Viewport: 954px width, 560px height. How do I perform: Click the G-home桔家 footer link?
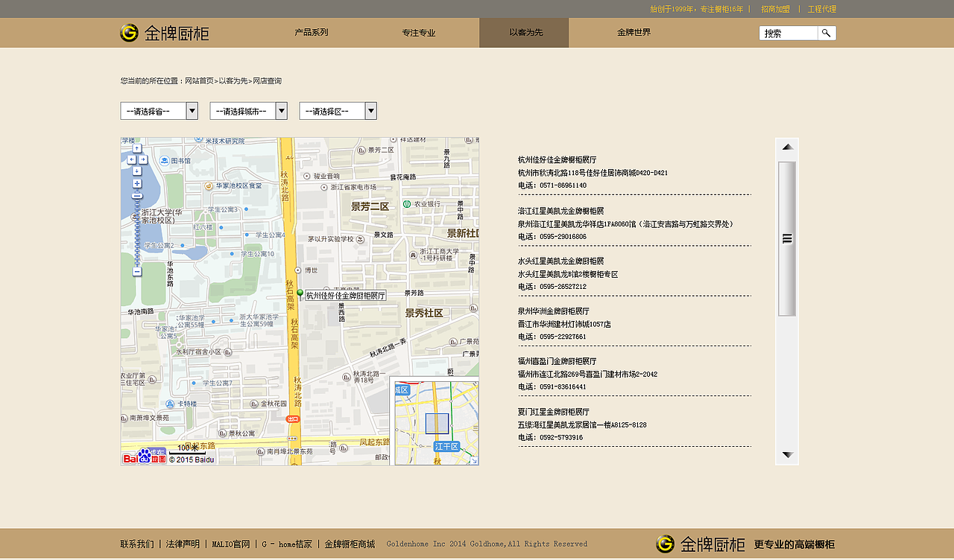[x=287, y=544]
